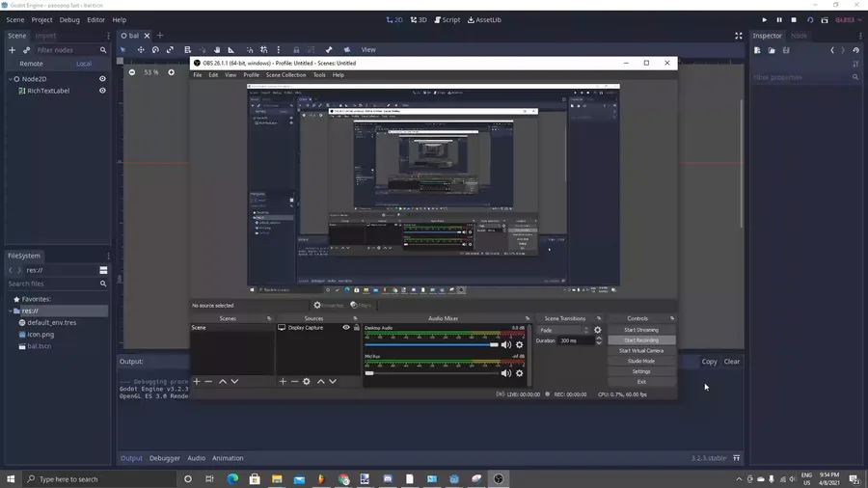868x488 pixels.
Task: Mute Mic/Aux in OBS mixer
Action: 506,373
